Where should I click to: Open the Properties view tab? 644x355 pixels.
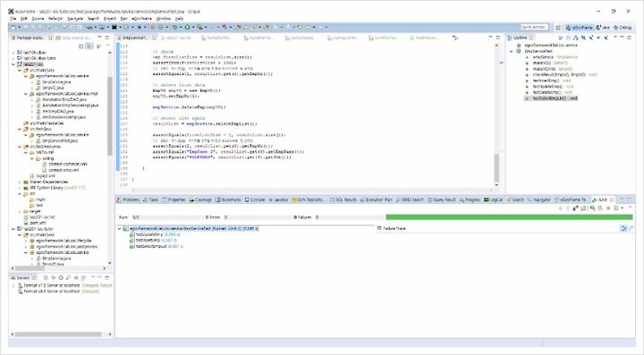click(174, 199)
